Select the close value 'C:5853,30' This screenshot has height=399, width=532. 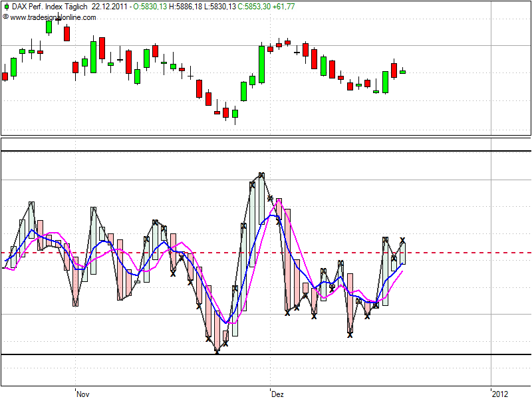tap(254, 7)
